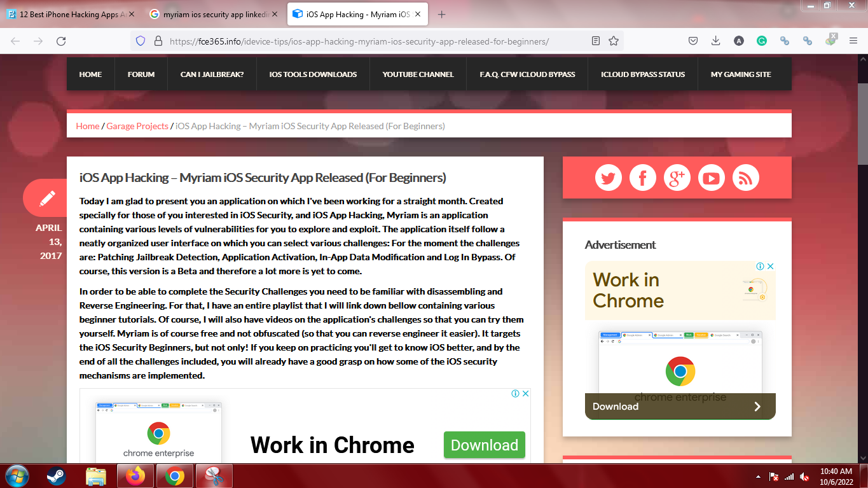The image size is (868, 488).
Task: Open the IOS TOOLS DOWNLOADS menu item
Action: (313, 74)
